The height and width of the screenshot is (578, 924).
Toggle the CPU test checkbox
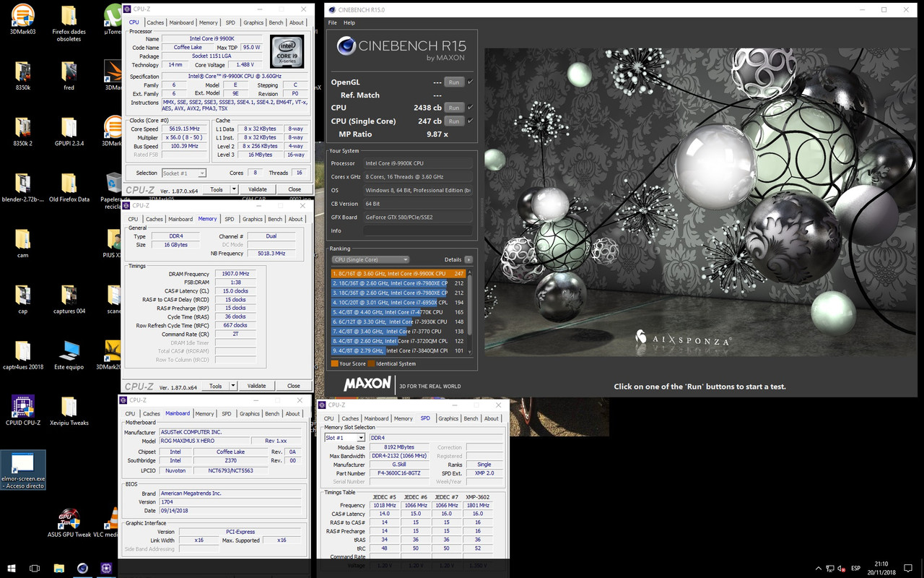pos(470,108)
